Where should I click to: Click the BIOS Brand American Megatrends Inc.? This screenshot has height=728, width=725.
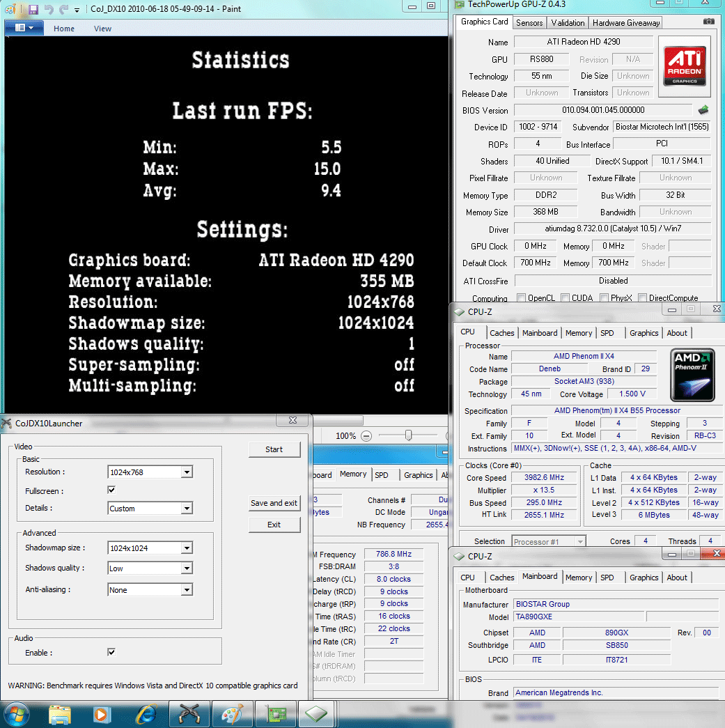616,692
